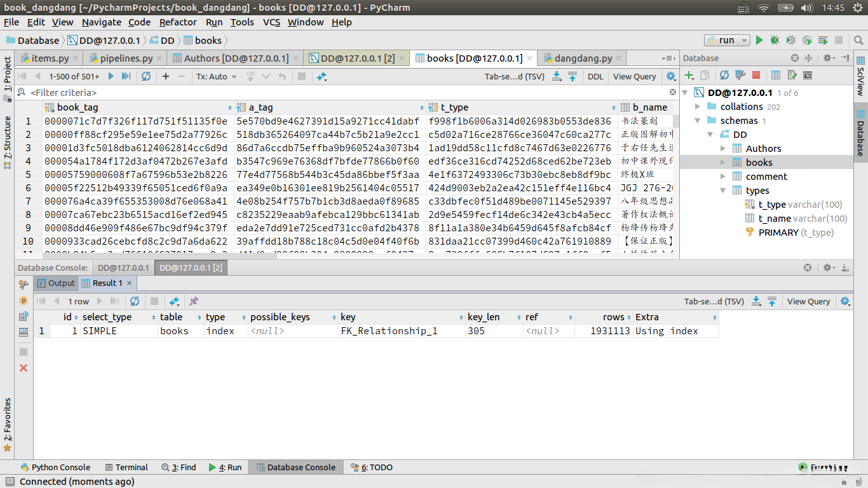868x488 pixels.
Task: Click the Filter criteria input field
Action: pyautogui.click(x=348, y=92)
